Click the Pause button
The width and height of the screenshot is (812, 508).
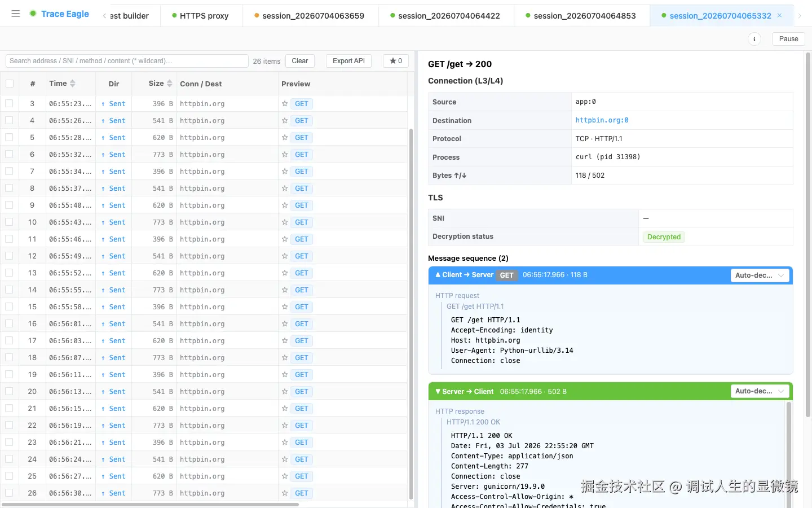(788, 39)
